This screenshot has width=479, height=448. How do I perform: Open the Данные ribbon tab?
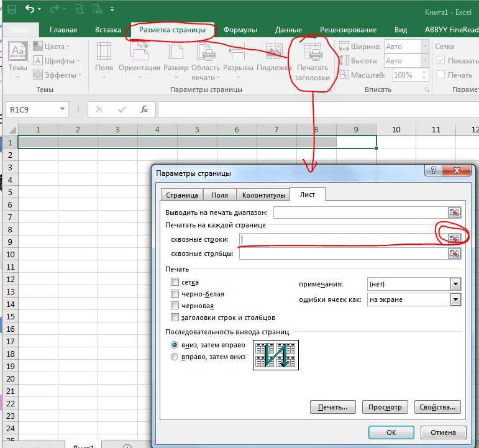click(x=288, y=30)
